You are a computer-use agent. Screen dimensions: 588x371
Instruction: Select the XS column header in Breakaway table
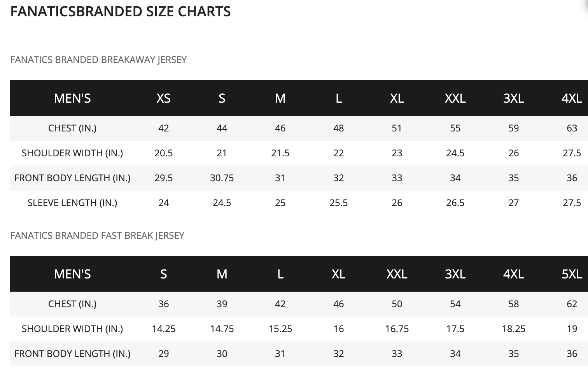click(163, 98)
